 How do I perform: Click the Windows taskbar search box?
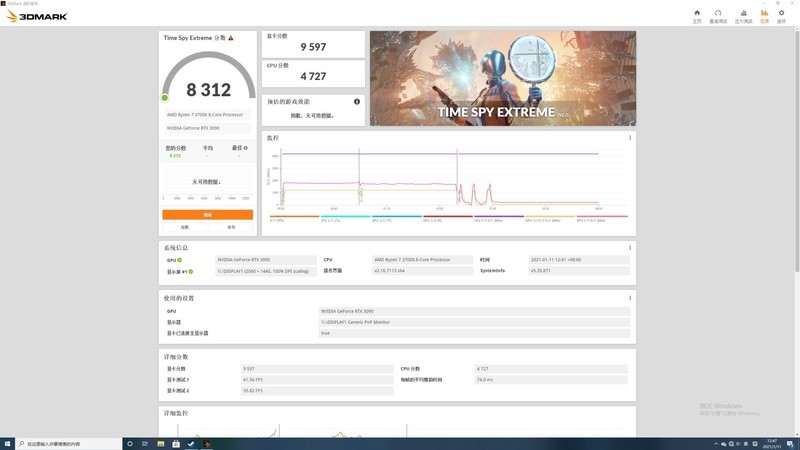point(68,444)
